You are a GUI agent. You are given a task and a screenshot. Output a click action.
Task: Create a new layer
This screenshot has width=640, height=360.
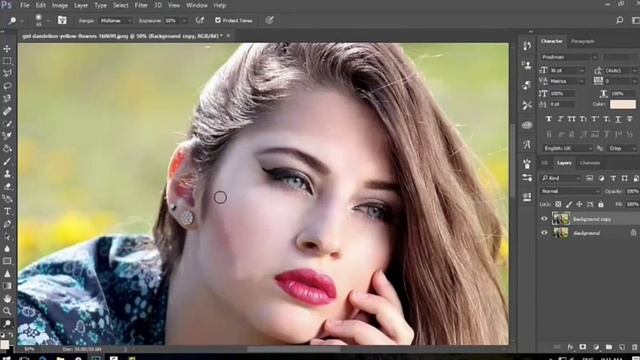click(x=622, y=347)
